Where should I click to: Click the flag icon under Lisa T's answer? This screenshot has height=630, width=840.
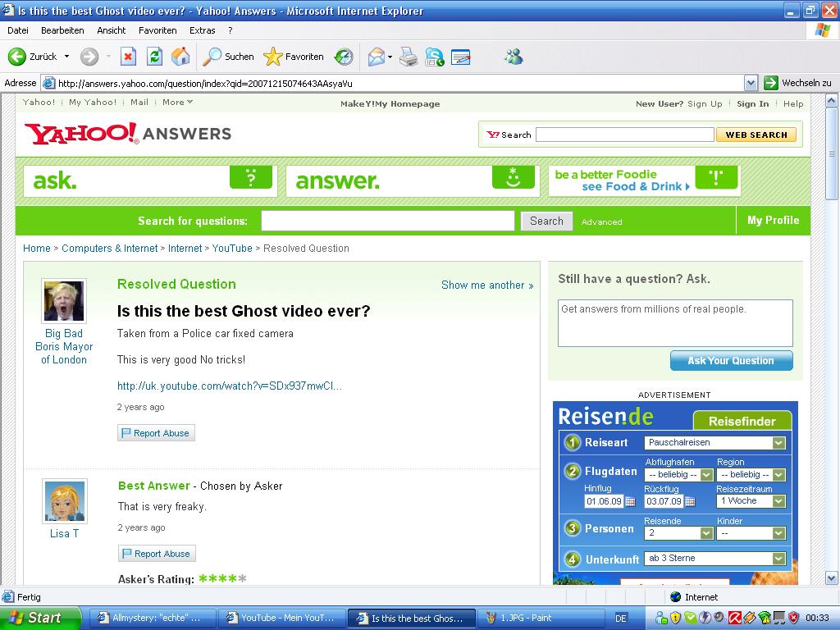coord(127,554)
